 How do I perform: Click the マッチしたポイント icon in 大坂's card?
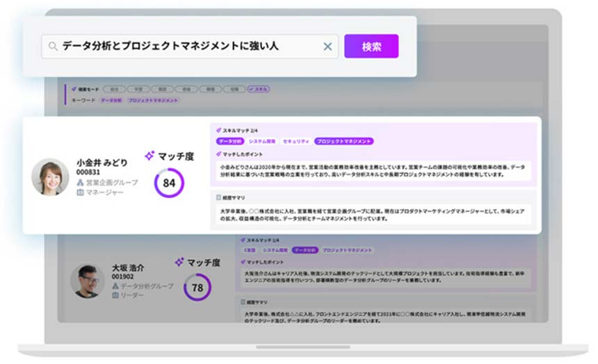pos(243,262)
